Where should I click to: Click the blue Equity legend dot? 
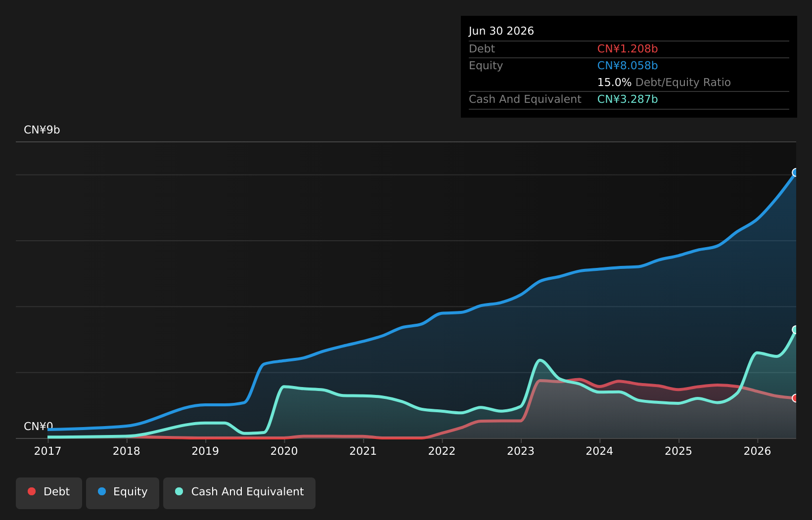coord(102,491)
